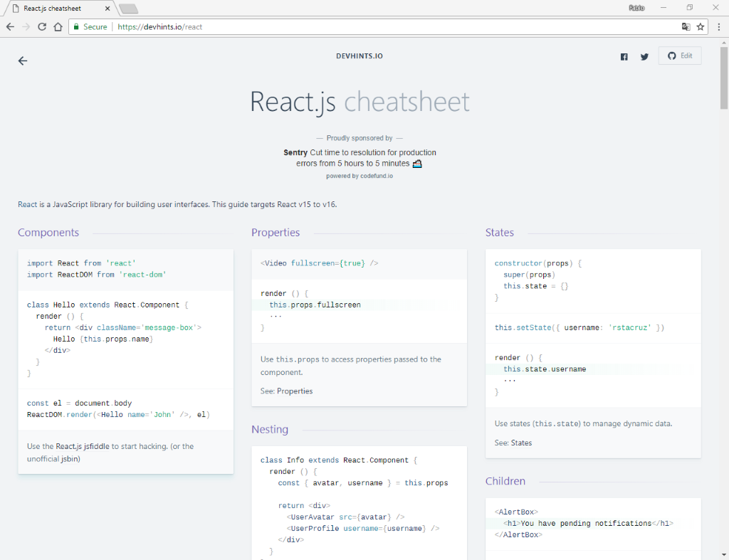This screenshot has width=729, height=560.
Task: Click the Secure padlock icon
Action: pos(75,26)
